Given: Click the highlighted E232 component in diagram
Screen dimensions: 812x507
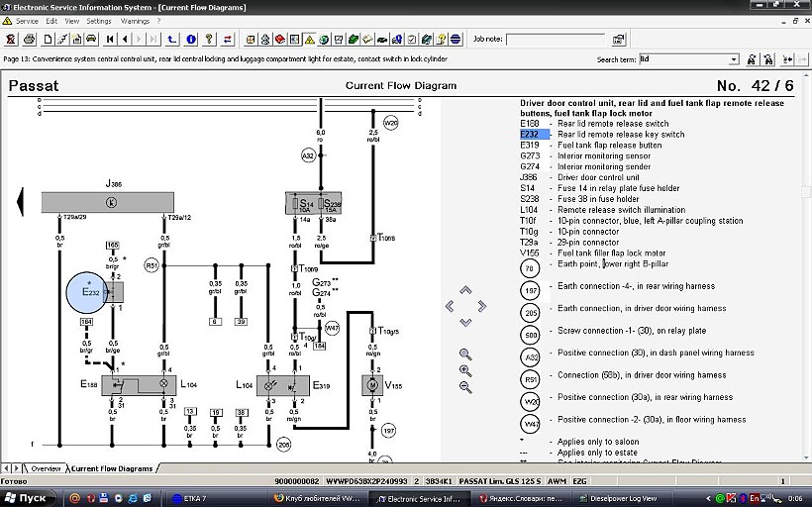Looking at the screenshot, I should (87, 292).
